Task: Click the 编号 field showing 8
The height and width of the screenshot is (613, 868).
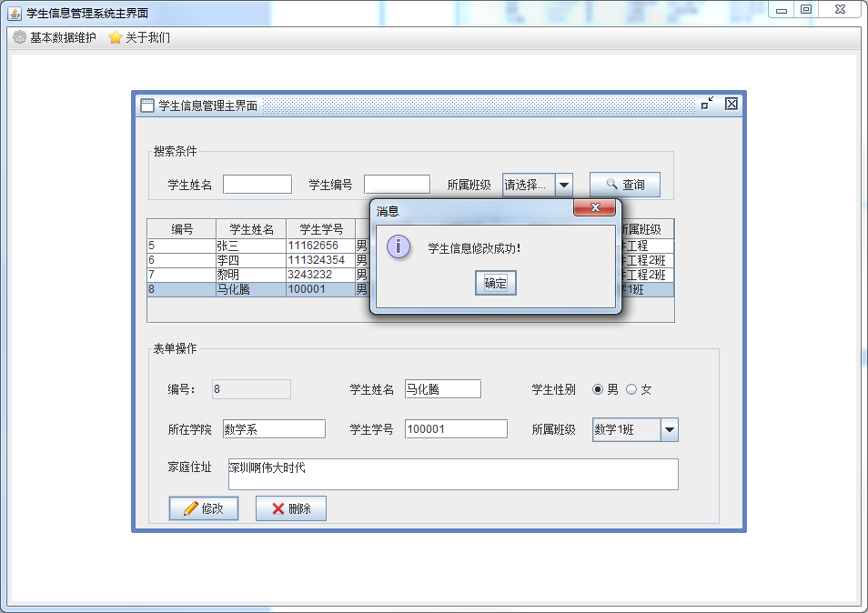Action: pos(251,389)
